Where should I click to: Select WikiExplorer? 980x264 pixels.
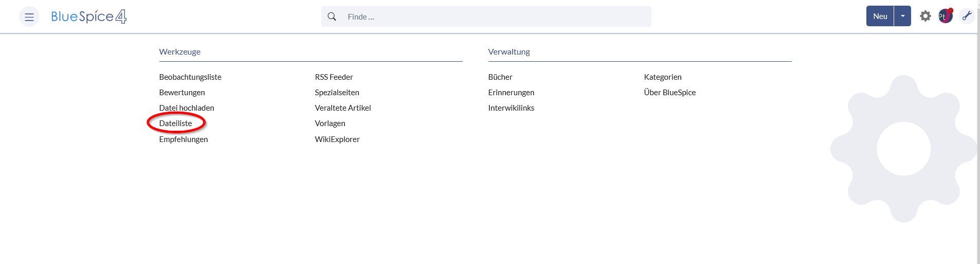[x=337, y=139]
